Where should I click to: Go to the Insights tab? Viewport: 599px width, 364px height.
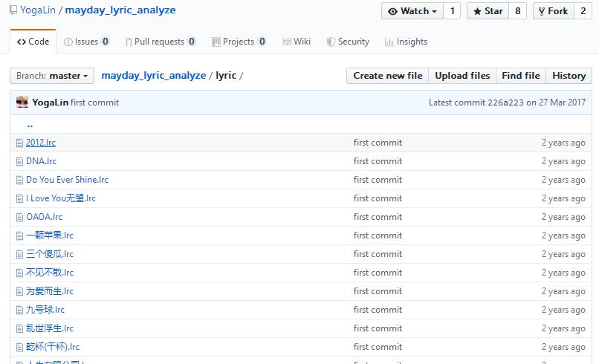(406, 42)
